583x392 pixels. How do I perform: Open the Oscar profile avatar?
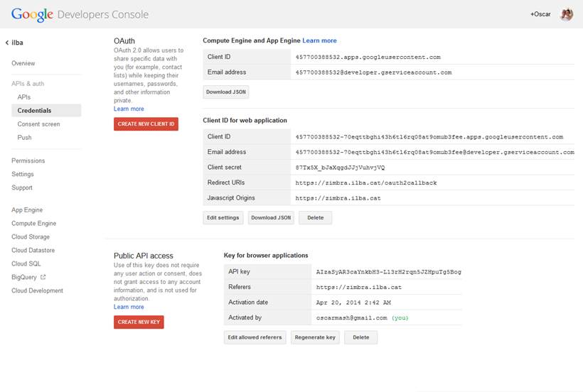566,14
